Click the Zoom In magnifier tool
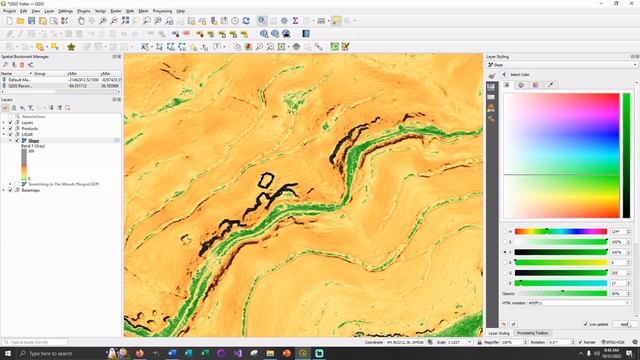Viewport: 640px width, 360px height. coord(103,21)
